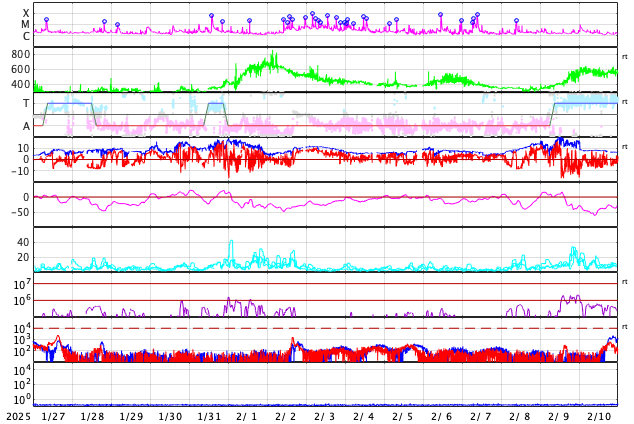The height and width of the screenshot is (424, 634).
Task: Select the 2/3 date label
Action: 325,417
